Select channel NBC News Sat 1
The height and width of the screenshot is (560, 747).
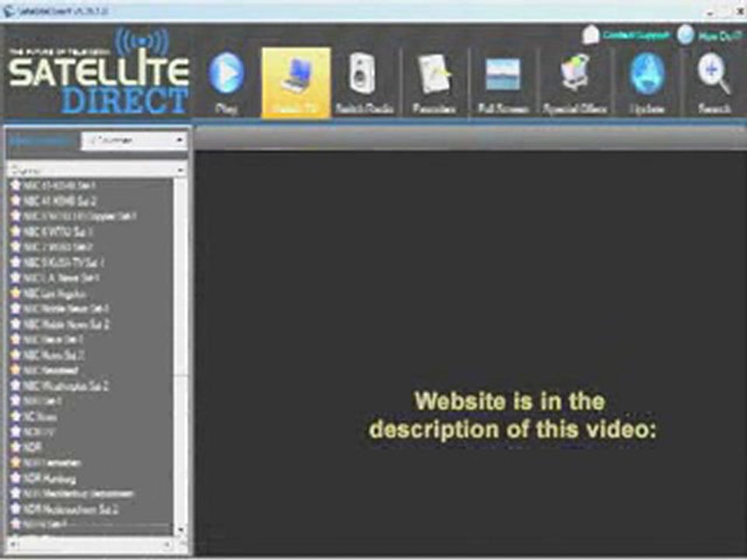(54, 339)
